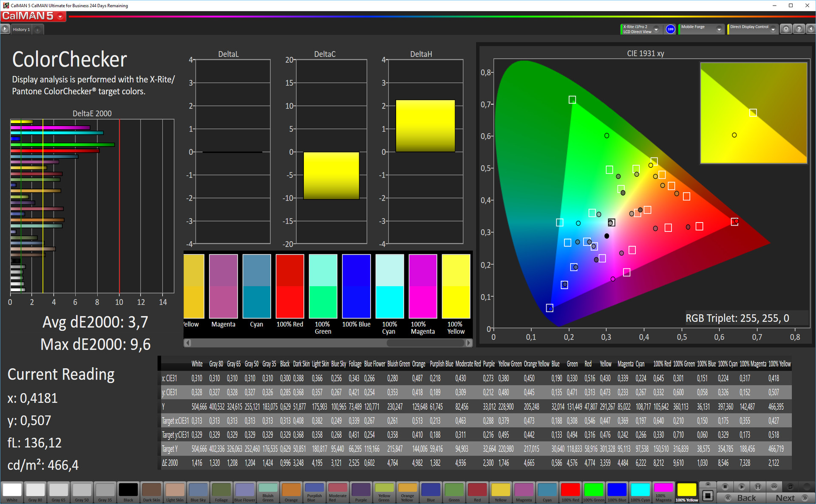816x504 pixels.
Task: Collapse the right panel arrow at top right
Action: pyautogui.click(x=811, y=29)
